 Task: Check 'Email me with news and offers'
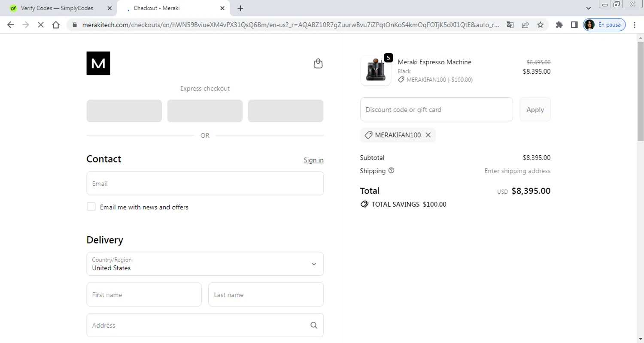[x=91, y=207]
